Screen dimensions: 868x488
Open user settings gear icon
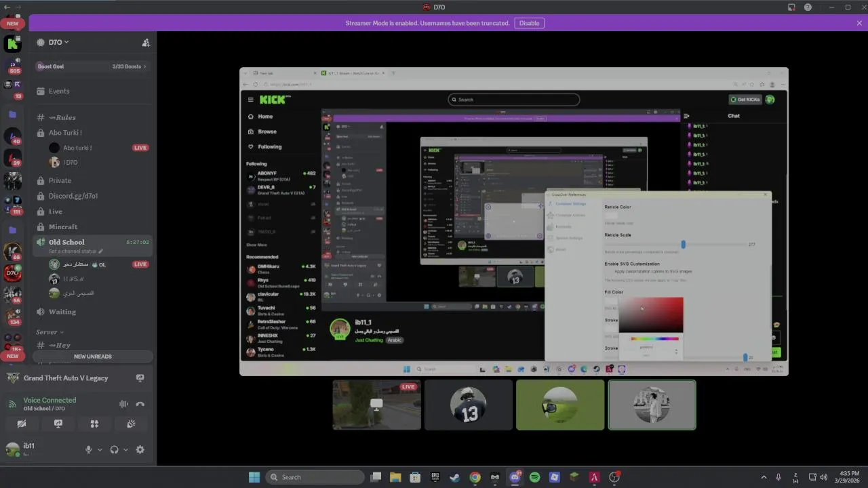click(140, 449)
